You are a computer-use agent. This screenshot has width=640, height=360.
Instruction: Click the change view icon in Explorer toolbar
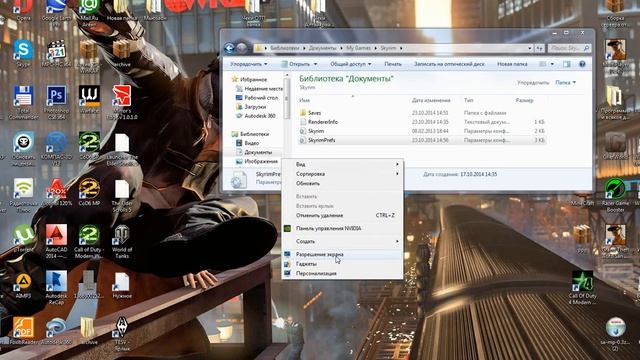coord(542,64)
